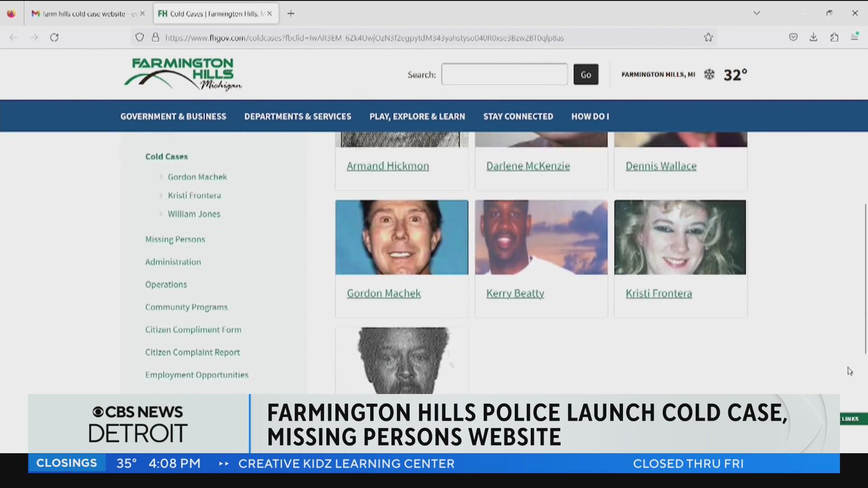Click the Gordon Machek photo thumbnail
Screen dimensions: 868x488
(x=401, y=237)
